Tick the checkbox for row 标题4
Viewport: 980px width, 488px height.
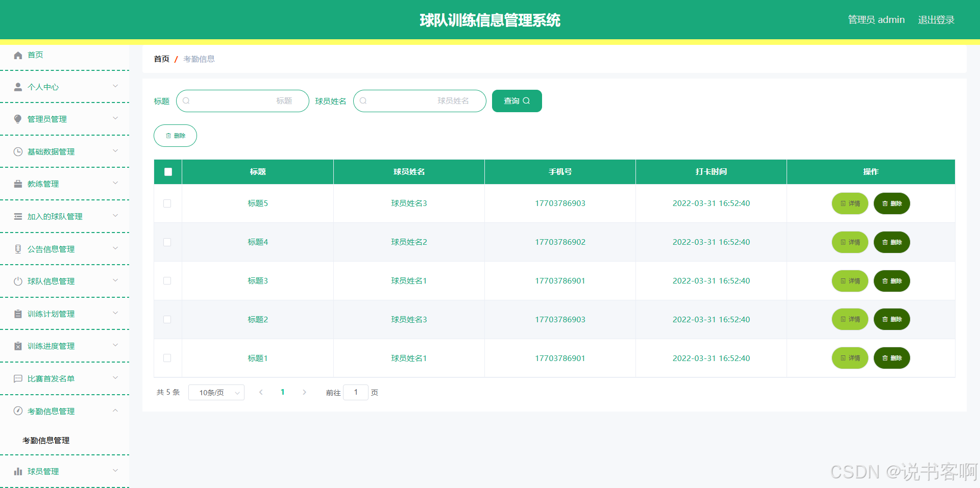click(x=167, y=242)
